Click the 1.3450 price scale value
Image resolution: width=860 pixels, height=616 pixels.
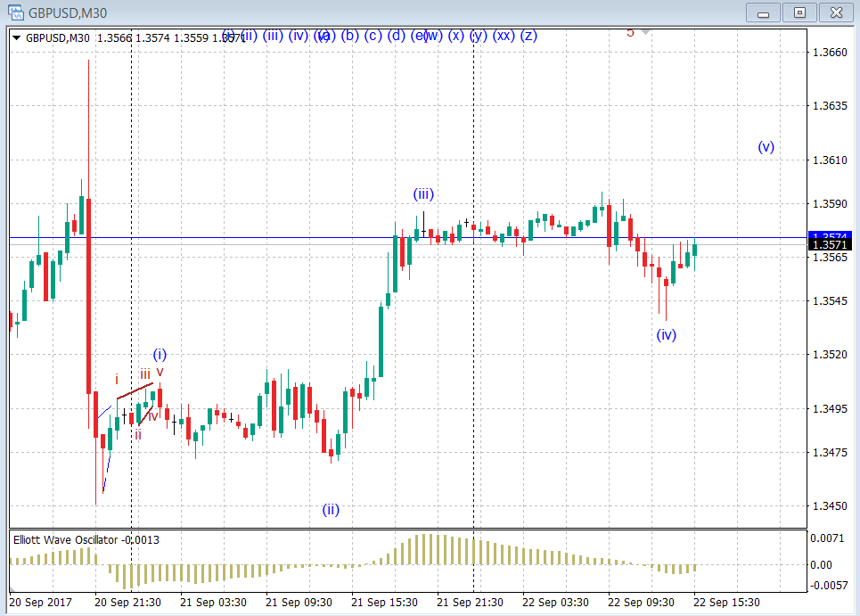(x=830, y=506)
